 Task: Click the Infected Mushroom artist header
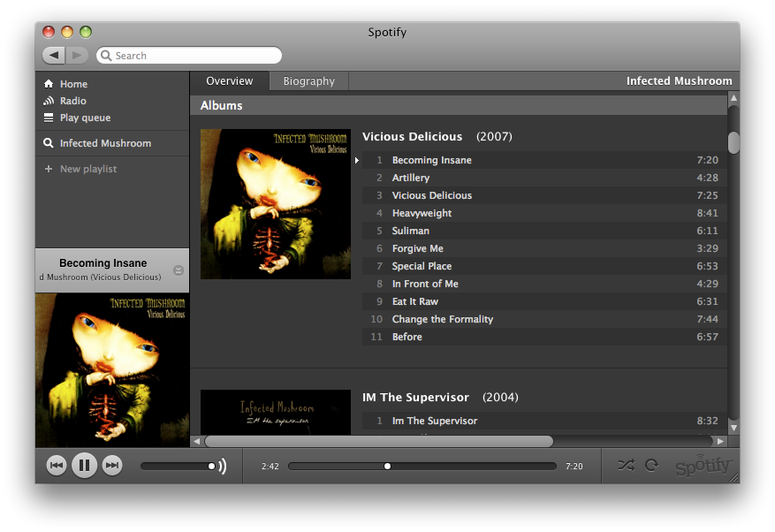tap(679, 81)
